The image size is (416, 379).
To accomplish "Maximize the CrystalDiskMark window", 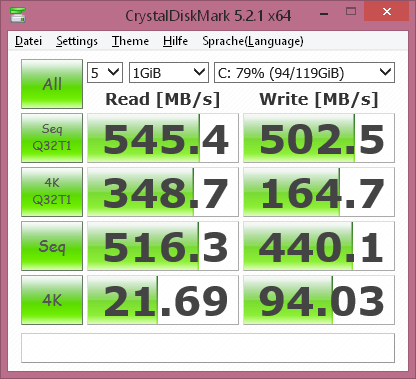I will pos(351,12).
